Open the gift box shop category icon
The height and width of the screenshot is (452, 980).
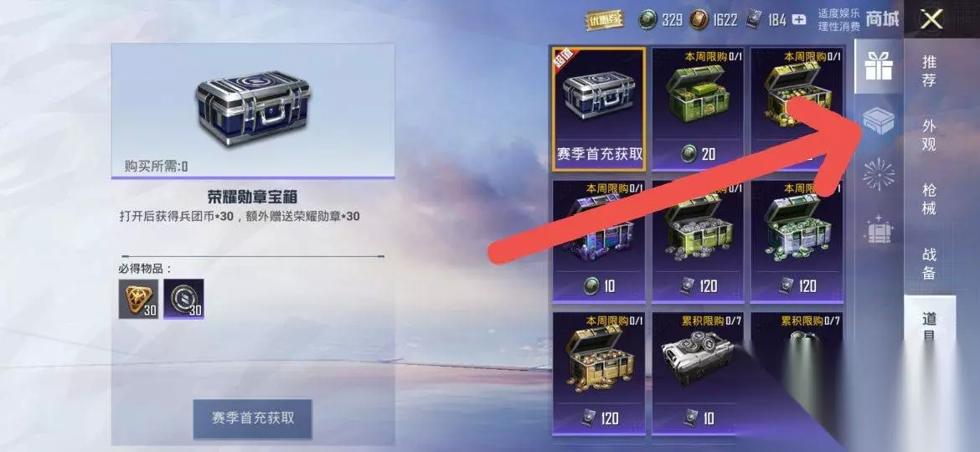(x=878, y=65)
